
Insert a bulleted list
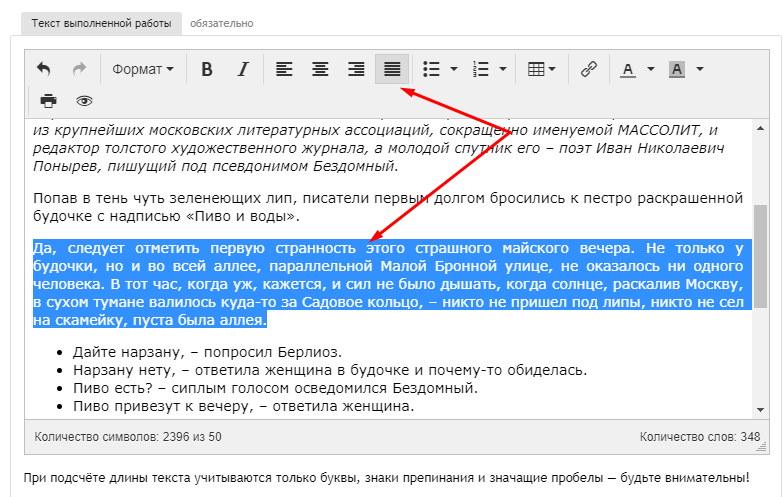pos(432,69)
